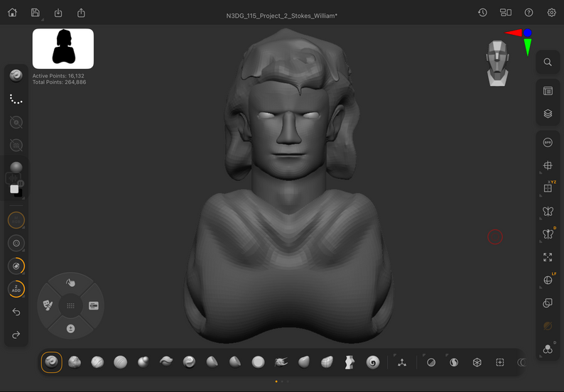Tap the masks-and-brush segment of radial menu
564x392 pixels.
[x=48, y=305]
